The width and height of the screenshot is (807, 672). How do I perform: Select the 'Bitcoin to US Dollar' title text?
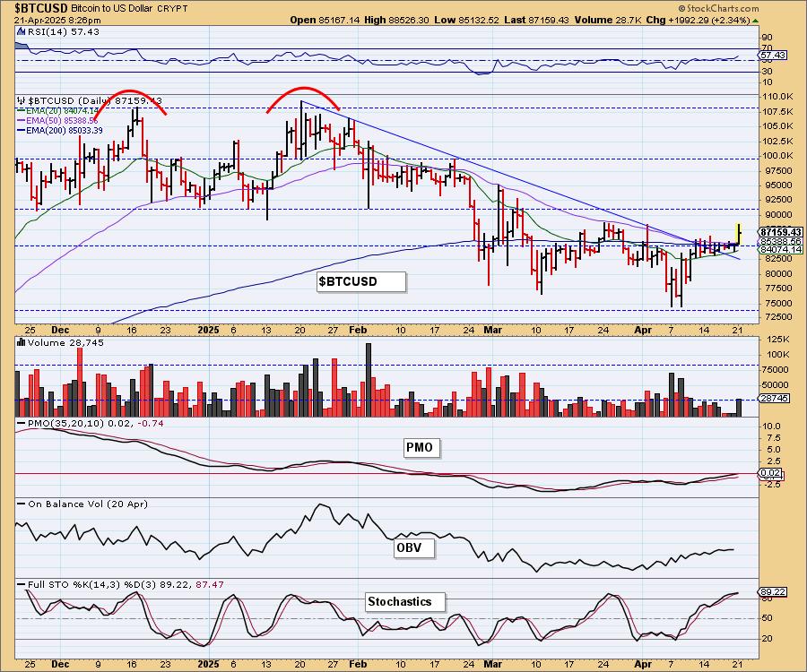click(x=112, y=9)
